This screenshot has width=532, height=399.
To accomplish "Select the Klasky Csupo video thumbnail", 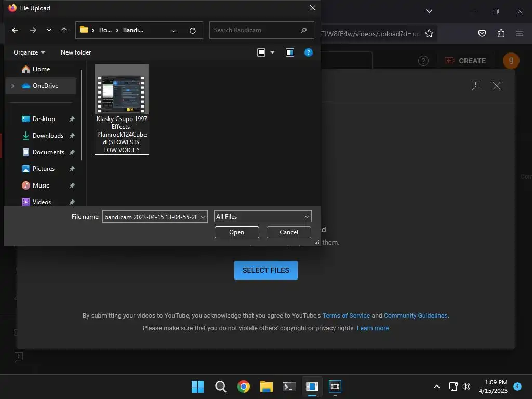I will [x=122, y=89].
